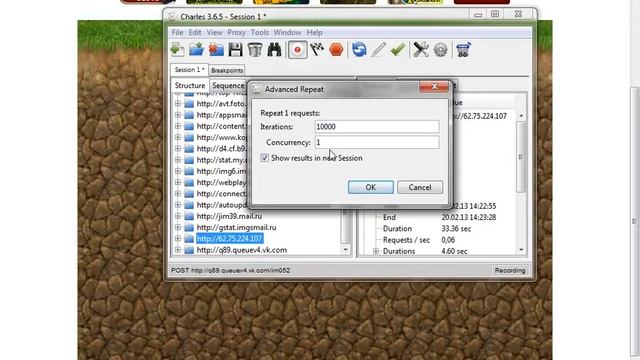This screenshot has height=360, width=640.
Task: Open the Window menu
Action: (x=287, y=32)
